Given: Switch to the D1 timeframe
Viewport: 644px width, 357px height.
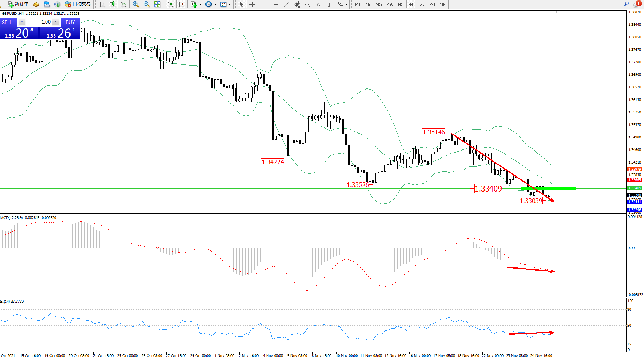Looking at the screenshot, I should click(x=421, y=4).
